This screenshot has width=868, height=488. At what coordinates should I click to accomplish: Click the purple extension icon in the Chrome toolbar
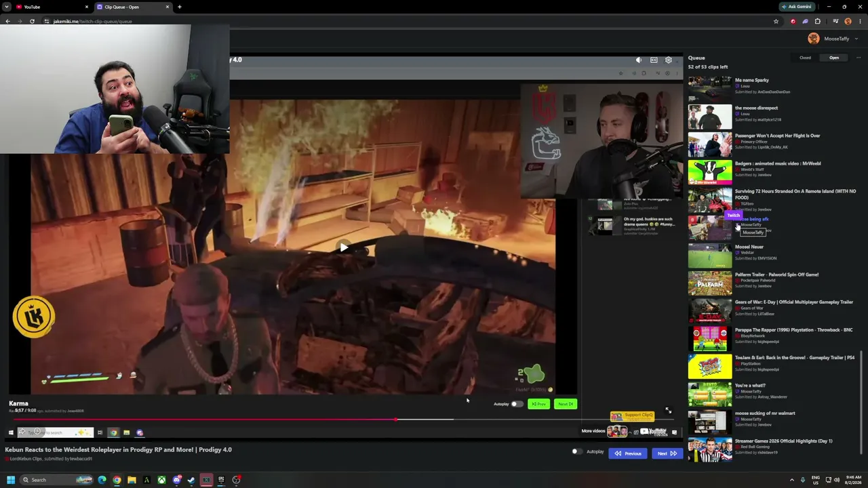(x=805, y=21)
